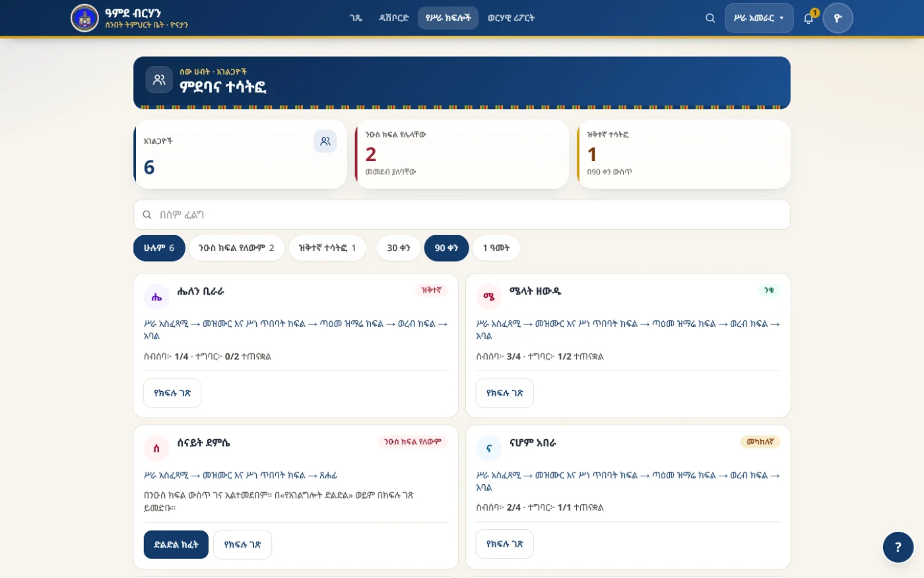Open the ዳሽቦርድ nav item

(393, 18)
